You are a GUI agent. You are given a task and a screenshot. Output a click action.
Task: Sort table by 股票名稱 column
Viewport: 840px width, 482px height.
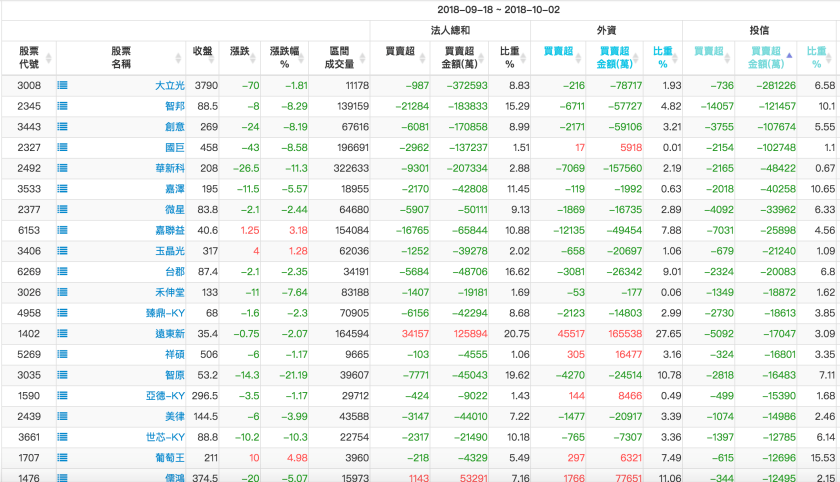(x=121, y=58)
